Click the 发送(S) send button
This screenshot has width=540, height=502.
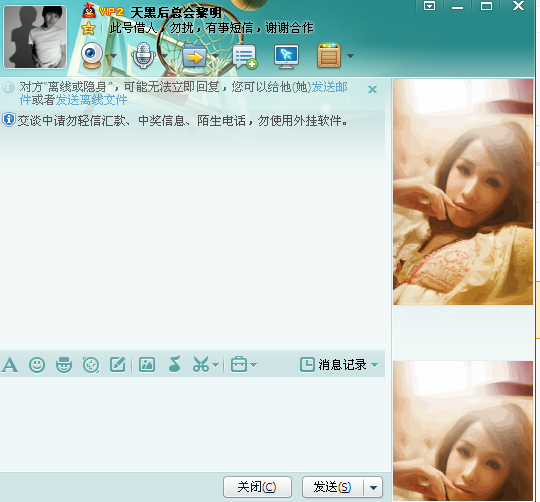[332, 487]
